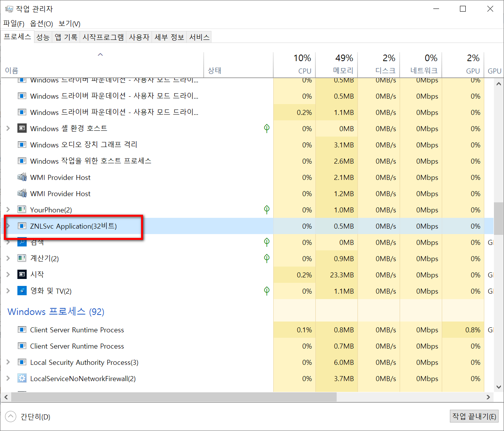
Task: Click the 작업 끝내기(E) button
Action: tap(474, 416)
